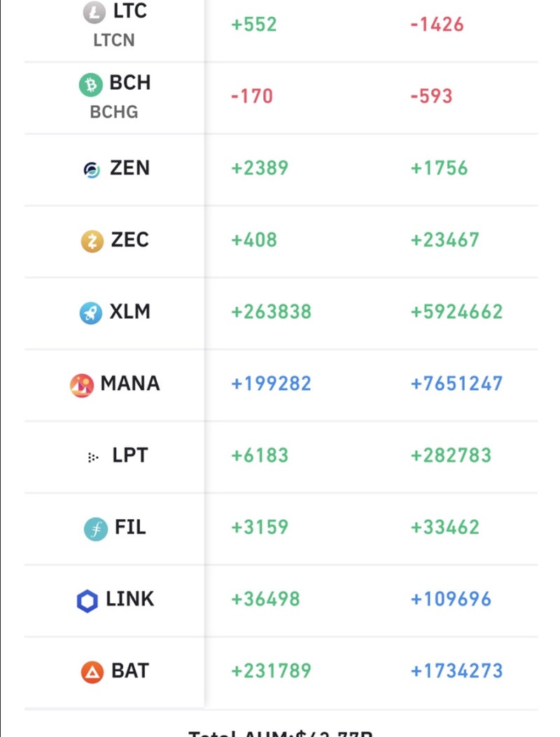Click the BAT +1734273 blue value
560x737 pixels.
click(x=456, y=671)
